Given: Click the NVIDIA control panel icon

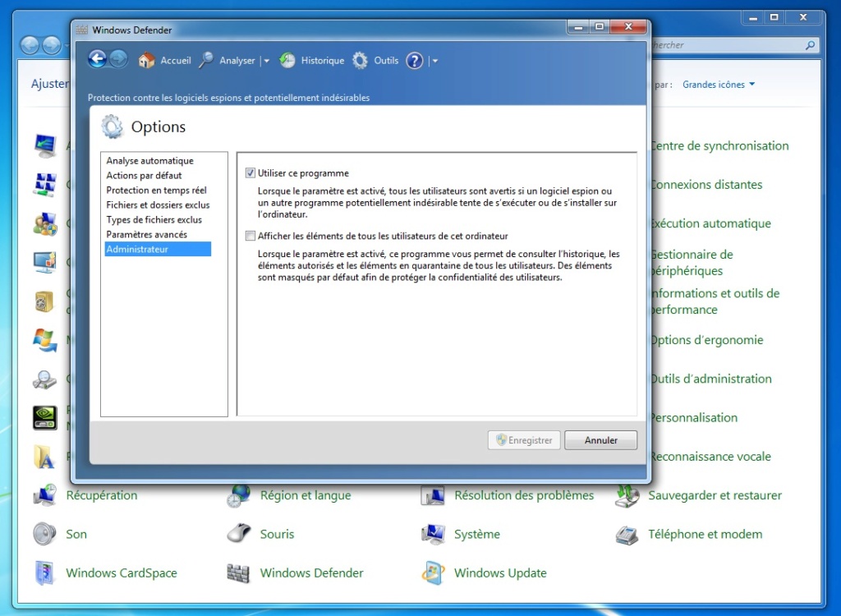Looking at the screenshot, I should (44, 417).
